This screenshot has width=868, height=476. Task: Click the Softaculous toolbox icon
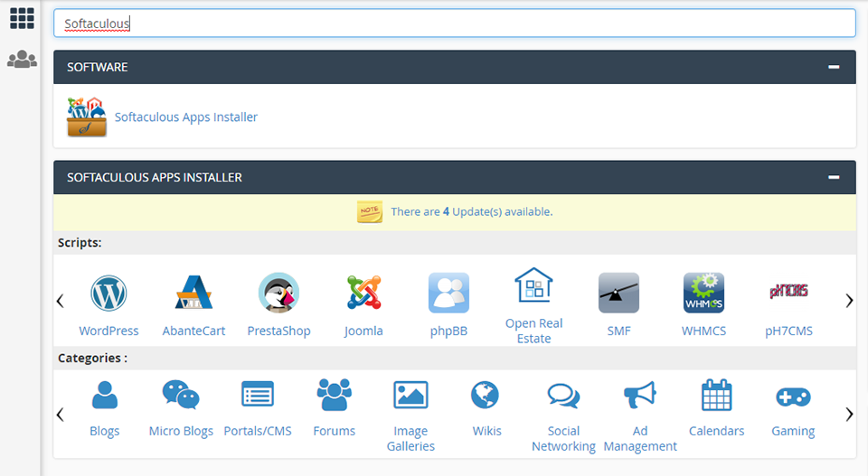tap(87, 117)
